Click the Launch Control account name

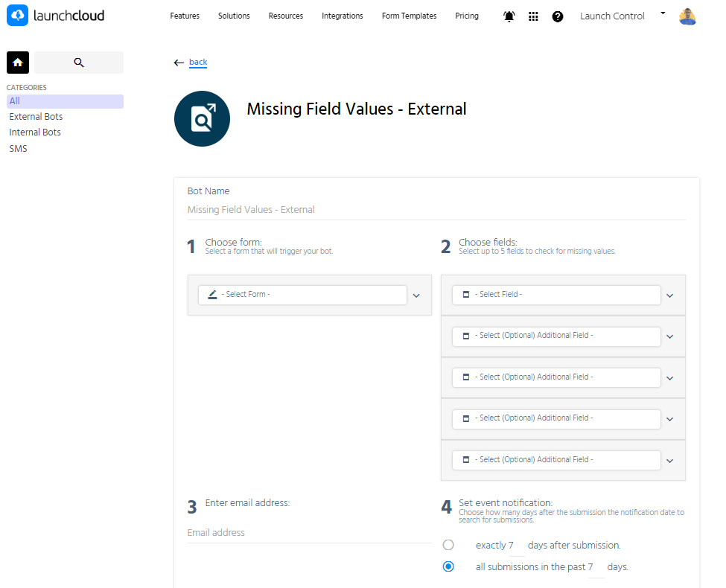(x=612, y=16)
